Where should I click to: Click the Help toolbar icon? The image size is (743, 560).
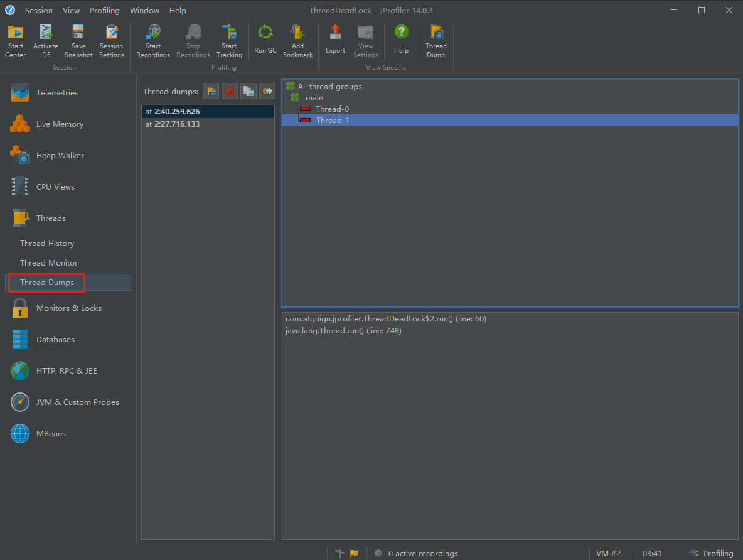click(x=402, y=40)
